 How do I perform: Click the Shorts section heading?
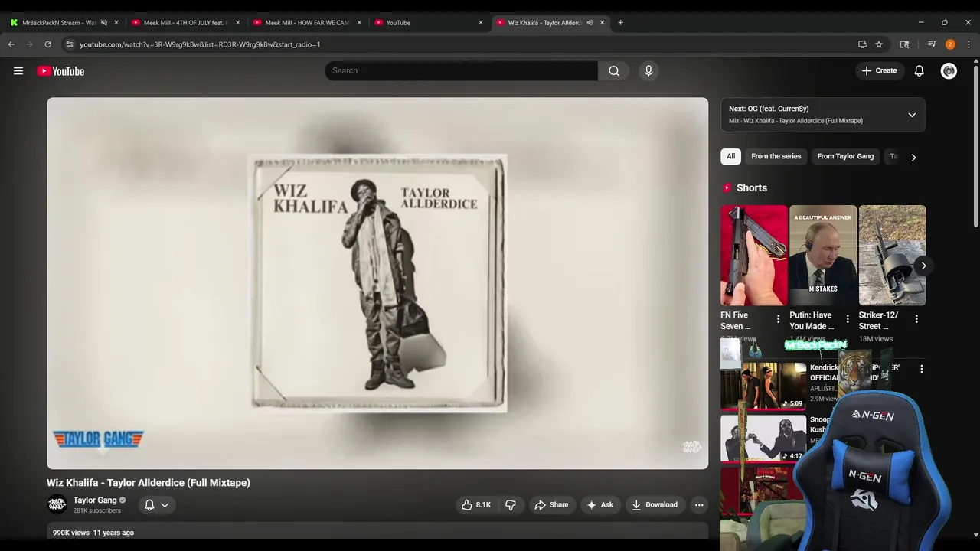(752, 187)
